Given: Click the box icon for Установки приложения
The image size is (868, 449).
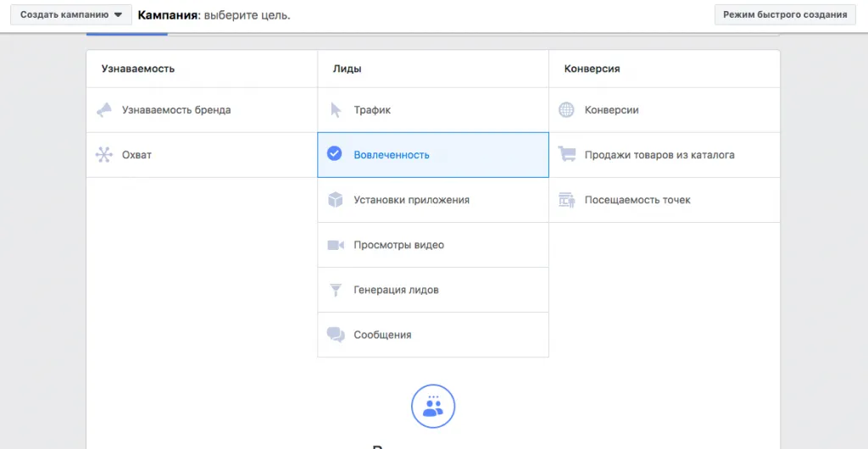Looking at the screenshot, I should click(336, 200).
